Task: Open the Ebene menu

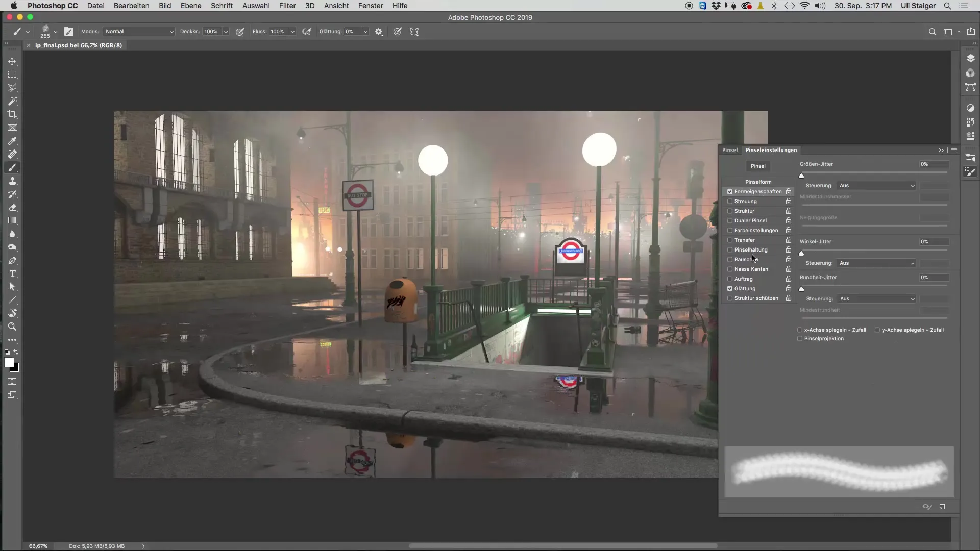Action: 191,6
